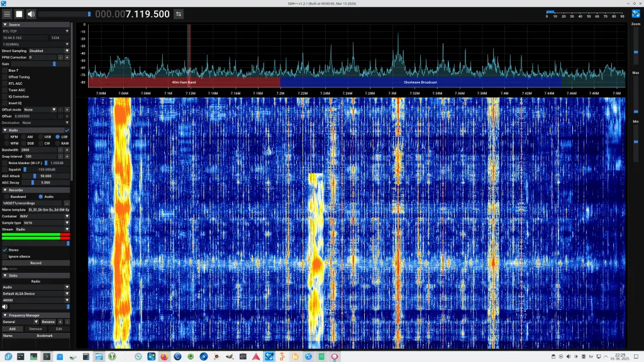Click Add bookmark button

coord(13,329)
